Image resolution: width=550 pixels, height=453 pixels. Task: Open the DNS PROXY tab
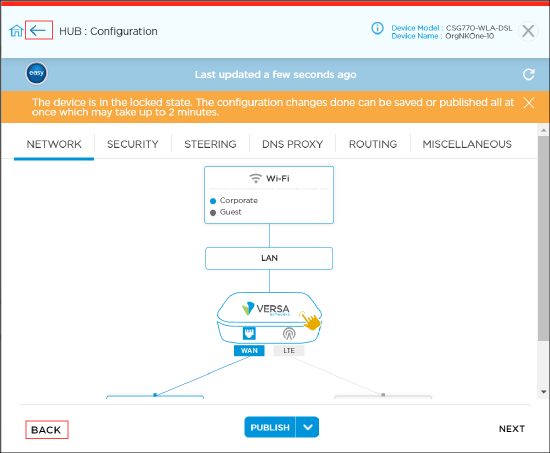pos(292,144)
